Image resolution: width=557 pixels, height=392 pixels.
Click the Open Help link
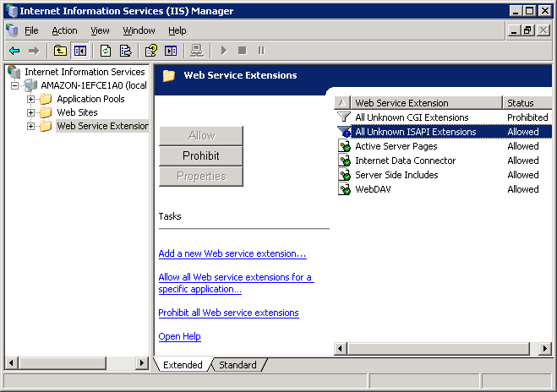coord(179,336)
